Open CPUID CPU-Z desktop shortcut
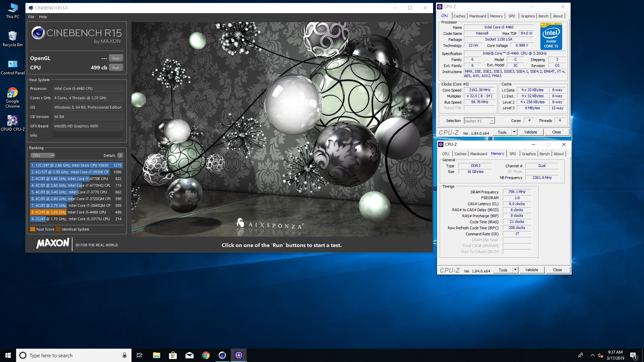The image size is (644, 362). (x=13, y=123)
